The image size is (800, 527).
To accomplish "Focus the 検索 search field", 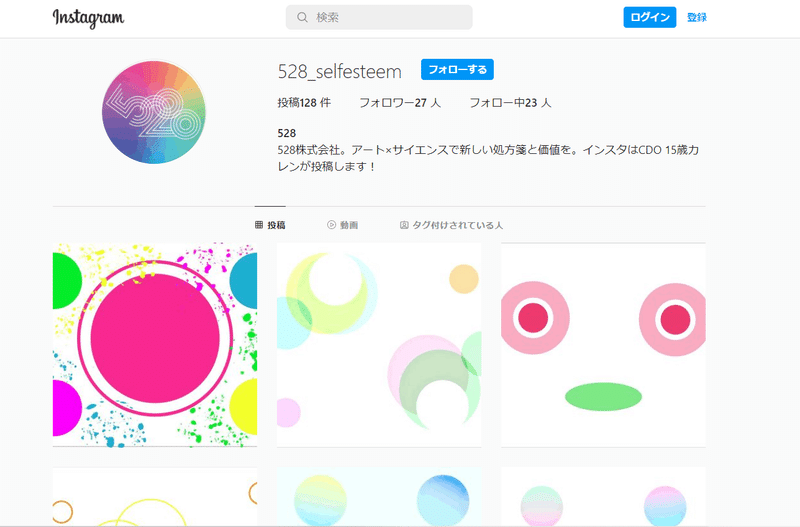I will [379, 17].
